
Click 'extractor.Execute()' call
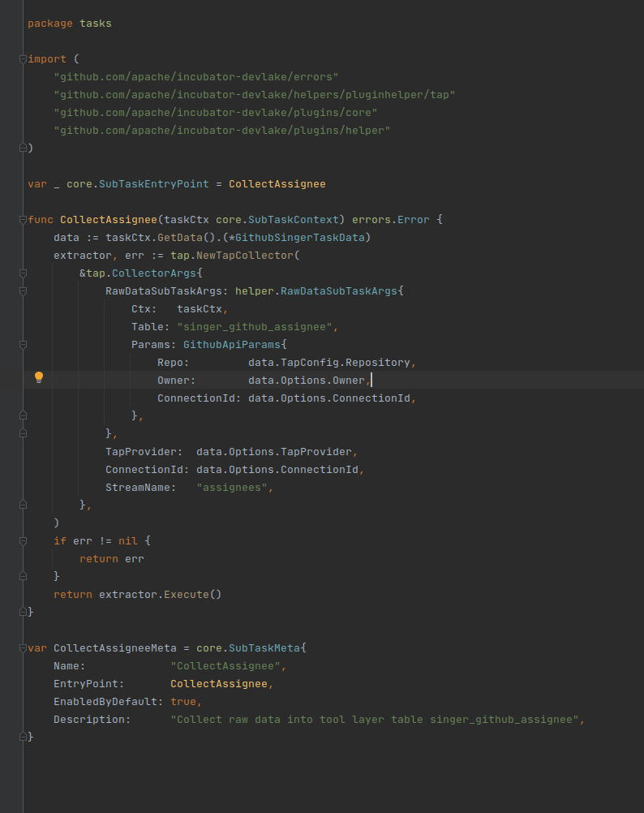(x=160, y=595)
